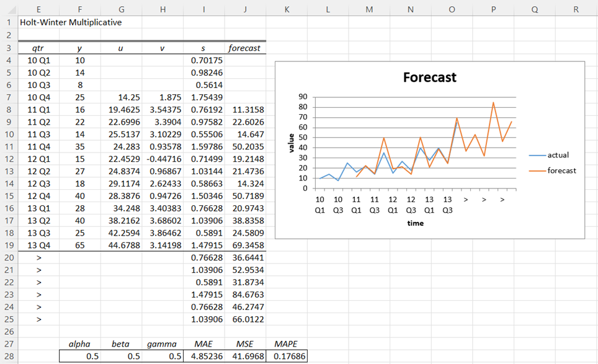Select the alpha label cell
Image resolution: width=598 pixels, height=364 pixels.
tap(79, 344)
